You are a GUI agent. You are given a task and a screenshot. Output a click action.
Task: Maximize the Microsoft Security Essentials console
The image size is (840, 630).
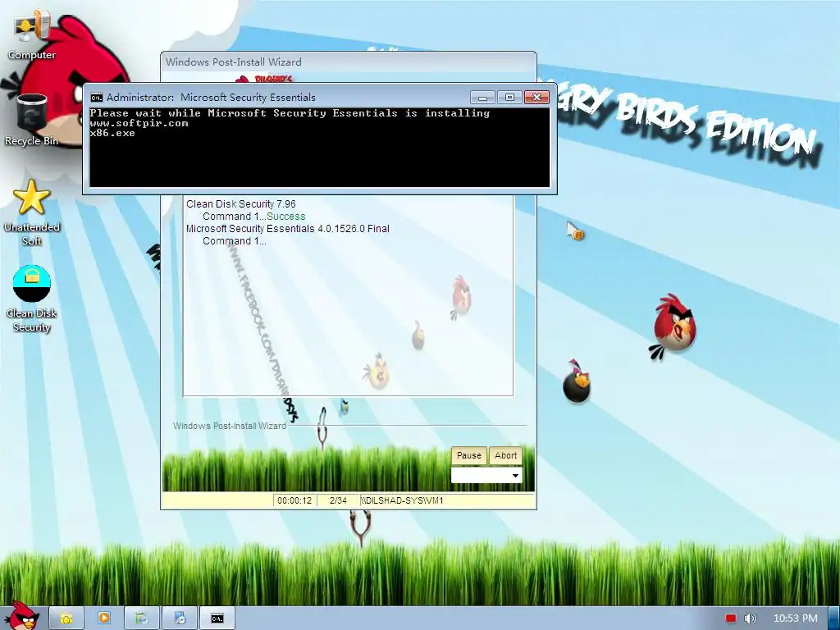pos(509,97)
